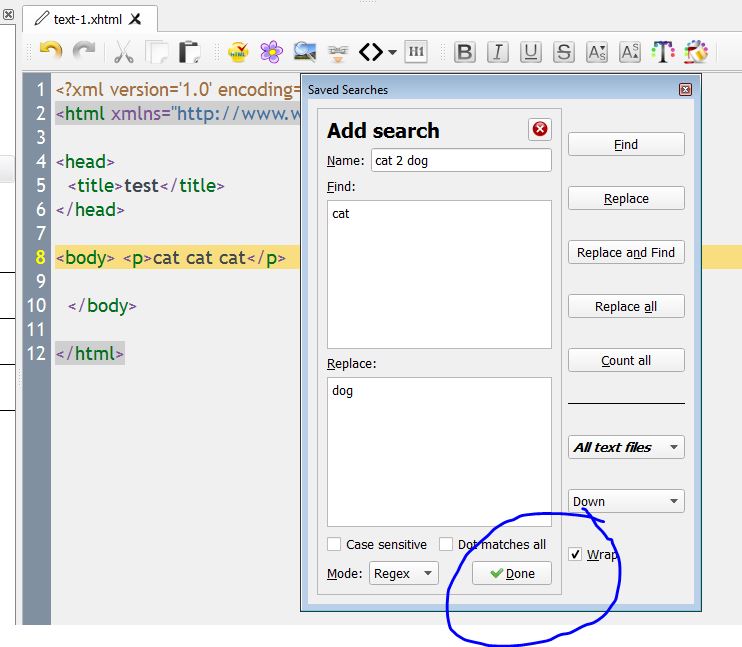Click the Copy icon

click(157, 52)
